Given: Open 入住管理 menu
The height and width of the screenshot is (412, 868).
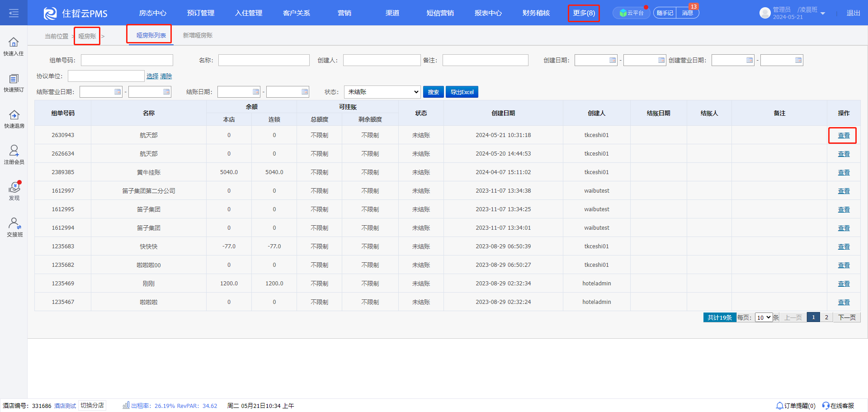Looking at the screenshot, I should click(249, 13).
